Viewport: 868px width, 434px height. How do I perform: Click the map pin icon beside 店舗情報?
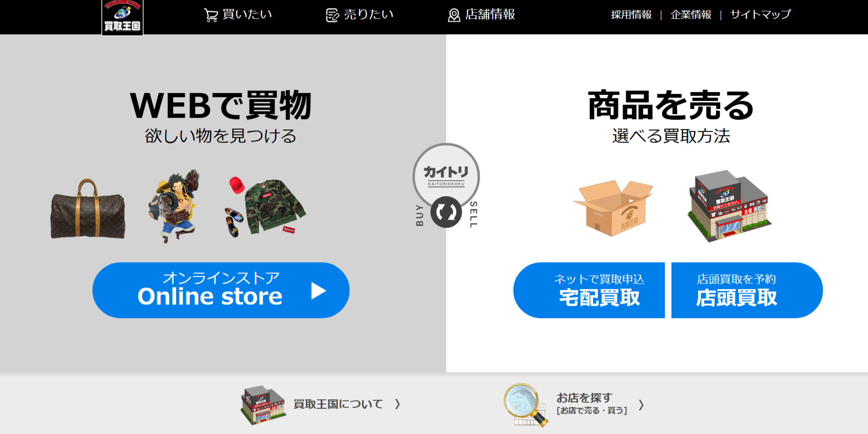click(x=454, y=15)
